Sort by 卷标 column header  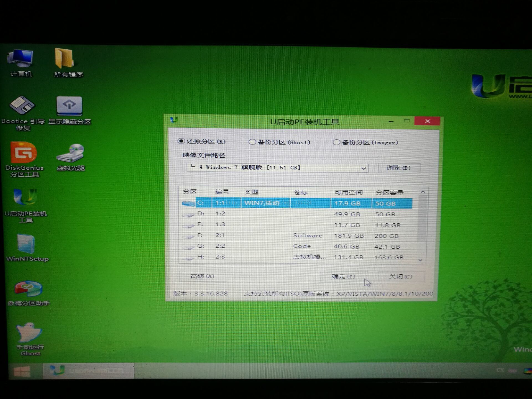click(301, 192)
